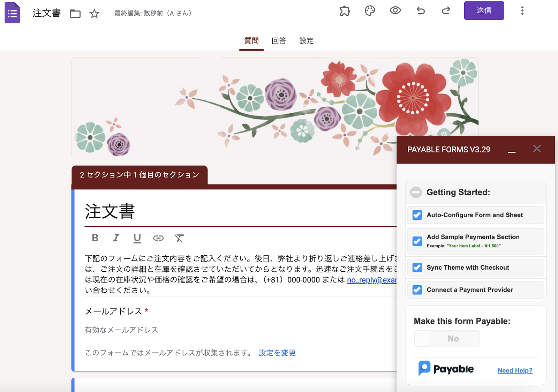Click the 有効なメールアドレス input field
The image size is (558, 392).
(180, 330)
